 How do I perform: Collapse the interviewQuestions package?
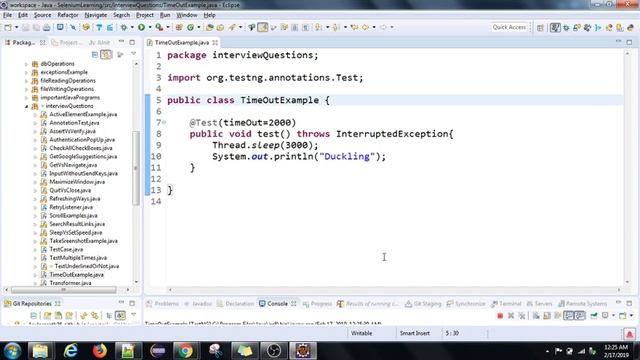[x=27, y=106]
